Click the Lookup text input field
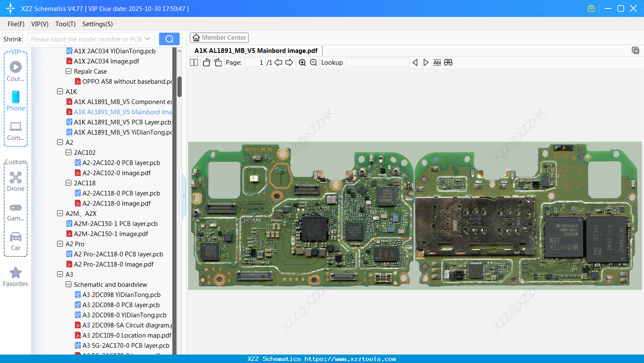Screen dimensions: 644x363 pyautogui.click(x=377, y=63)
